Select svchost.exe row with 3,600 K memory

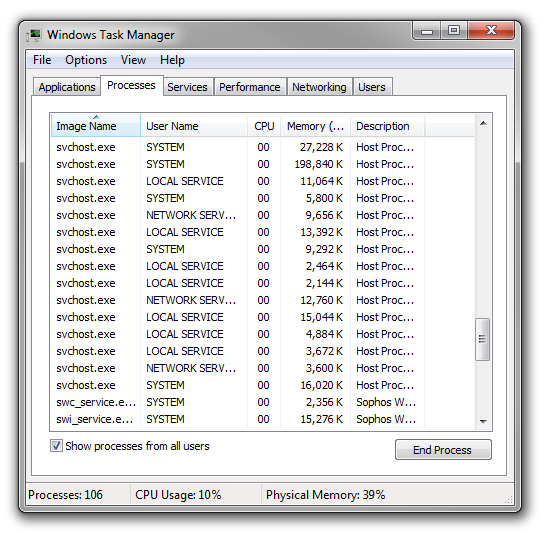[x=262, y=368]
